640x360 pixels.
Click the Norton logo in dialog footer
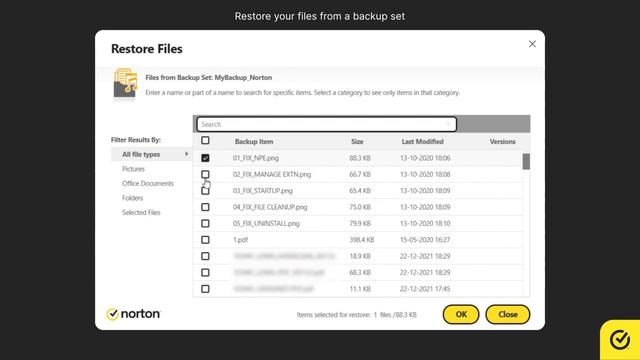[133, 314]
